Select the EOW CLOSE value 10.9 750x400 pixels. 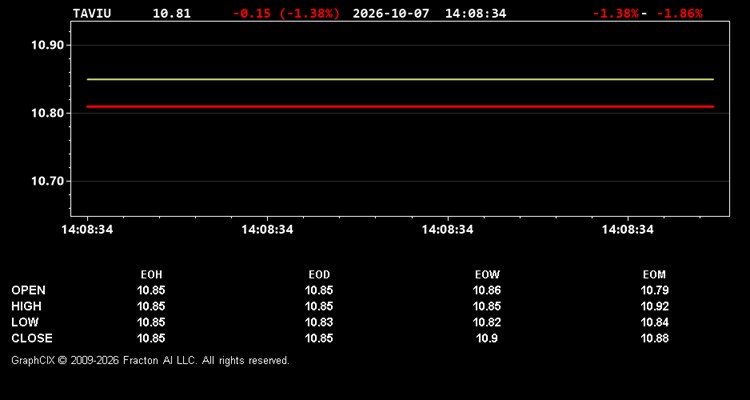pos(487,338)
